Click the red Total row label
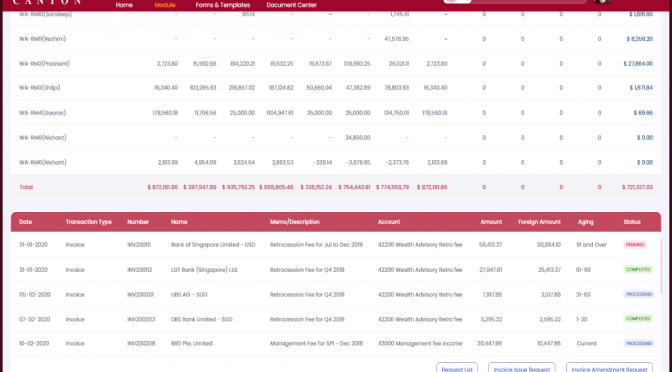The width and height of the screenshot is (672, 372). point(26,187)
